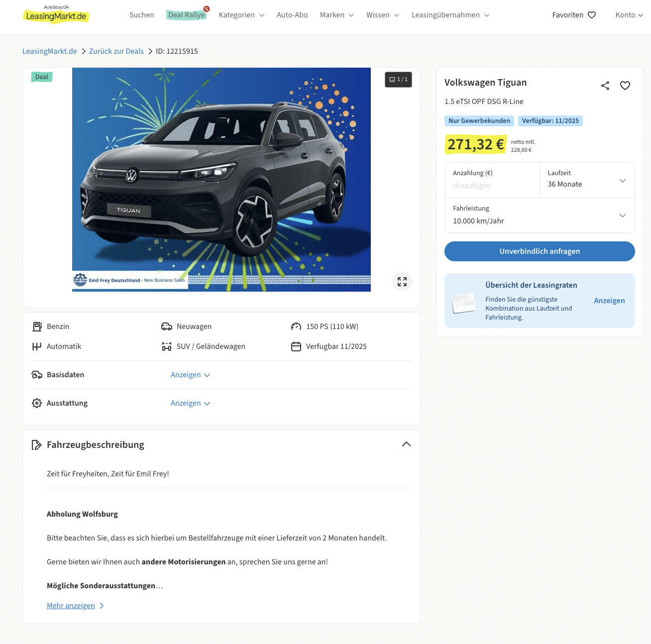Click the Unverbindlich anfragen button
This screenshot has width=651, height=644.
(540, 251)
